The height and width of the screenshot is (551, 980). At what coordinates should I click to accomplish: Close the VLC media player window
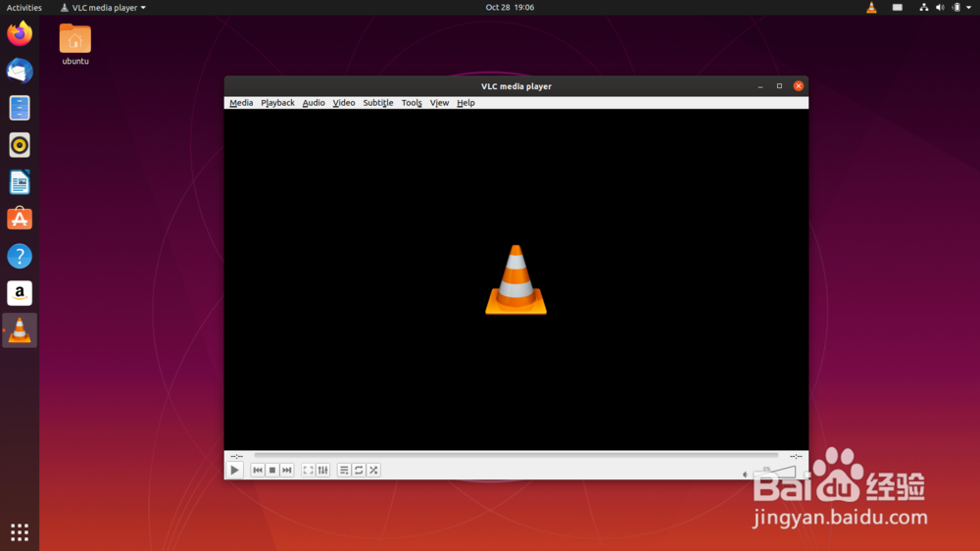[799, 86]
